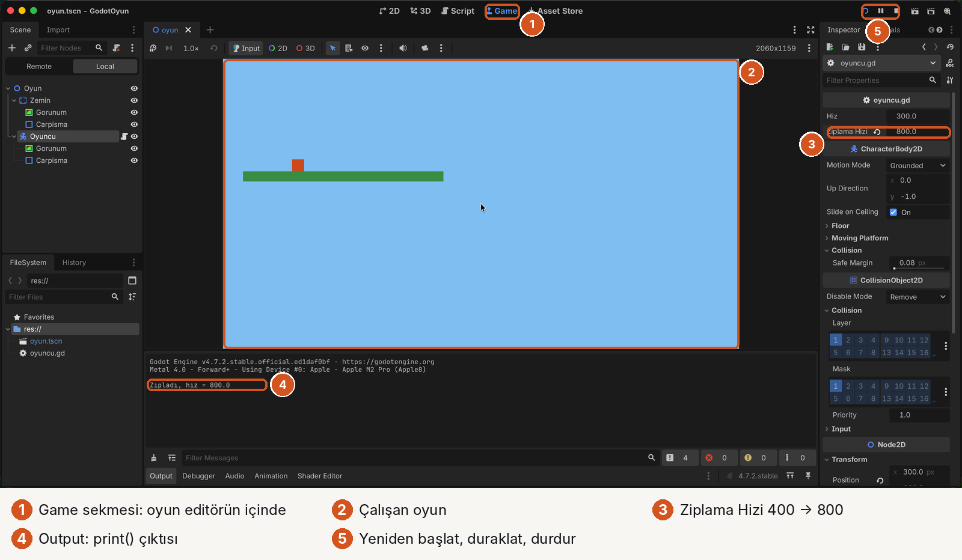Toggle selection visibility eye in Game toolbar

pyautogui.click(x=365, y=48)
